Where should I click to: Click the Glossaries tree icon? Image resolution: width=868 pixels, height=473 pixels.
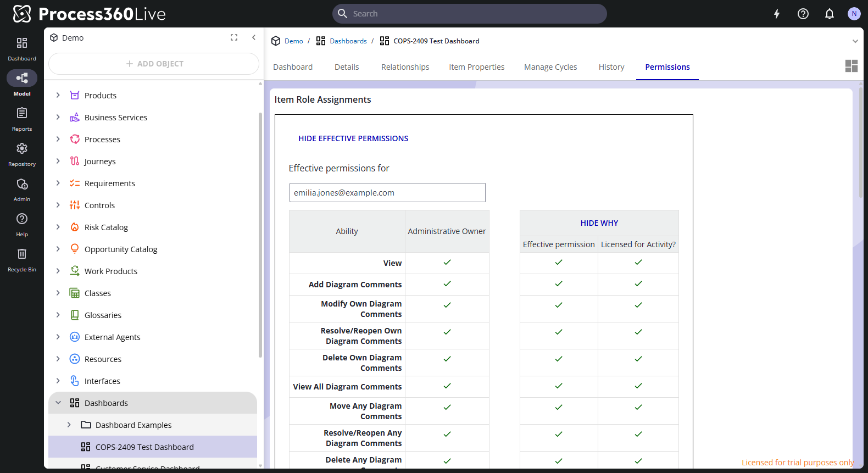click(x=75, y=315)
